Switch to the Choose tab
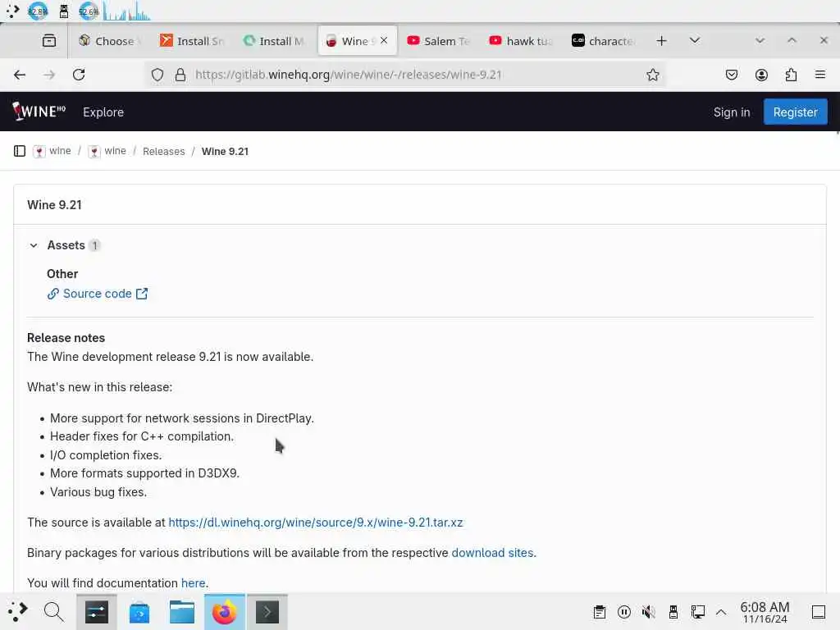840x630 pixels. click(109, 41)
